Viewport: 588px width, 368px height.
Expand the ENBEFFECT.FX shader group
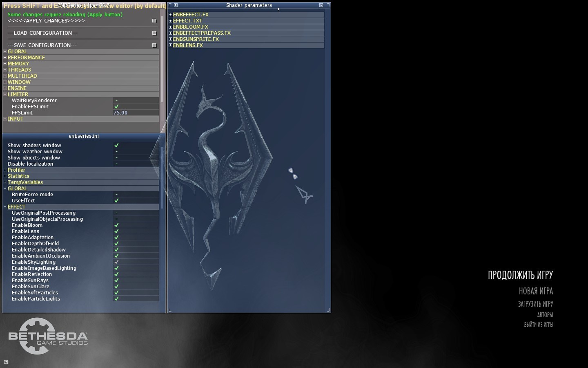point(171,15)
